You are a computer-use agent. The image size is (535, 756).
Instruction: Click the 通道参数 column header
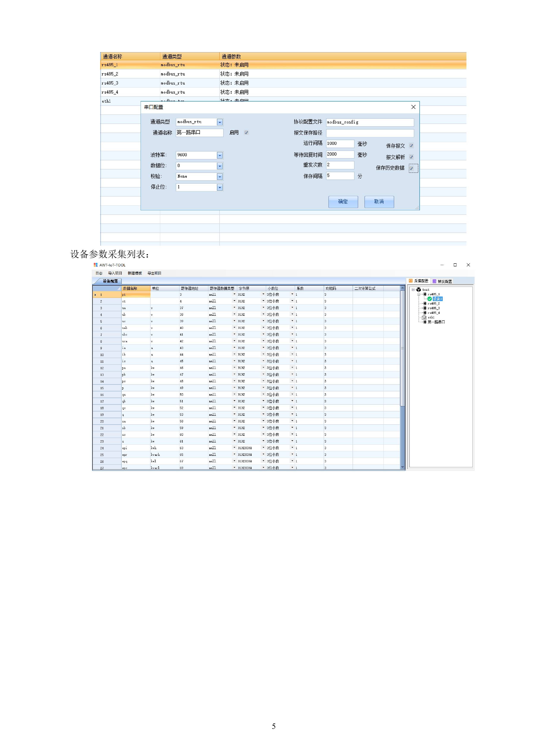343,56
